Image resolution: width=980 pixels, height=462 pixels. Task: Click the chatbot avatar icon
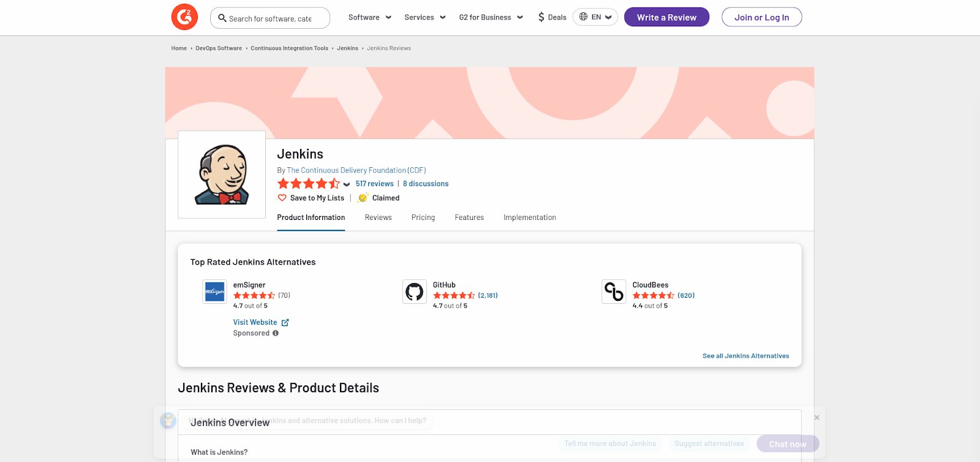[168, 420]
